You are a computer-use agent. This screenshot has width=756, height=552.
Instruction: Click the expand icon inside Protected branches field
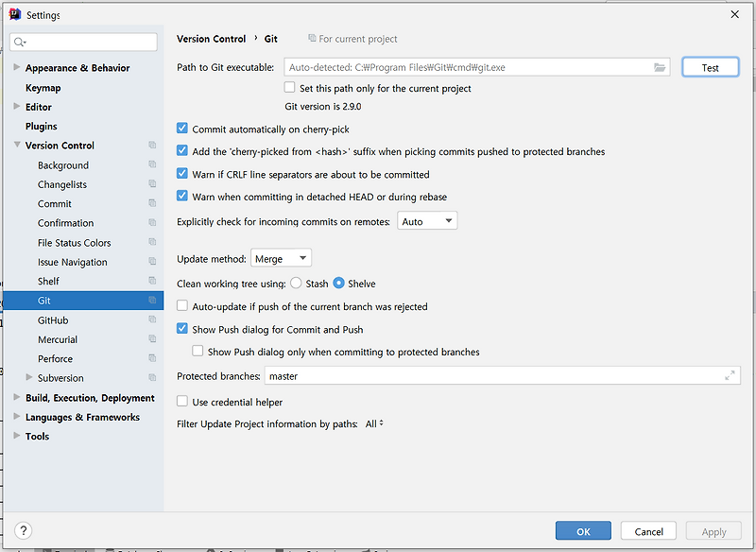[730, 374]
